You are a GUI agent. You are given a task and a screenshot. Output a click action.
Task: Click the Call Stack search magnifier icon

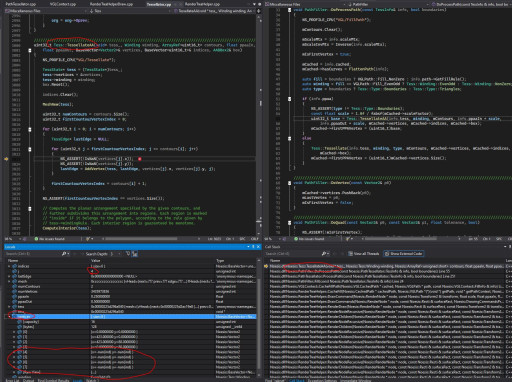point(324,254)
